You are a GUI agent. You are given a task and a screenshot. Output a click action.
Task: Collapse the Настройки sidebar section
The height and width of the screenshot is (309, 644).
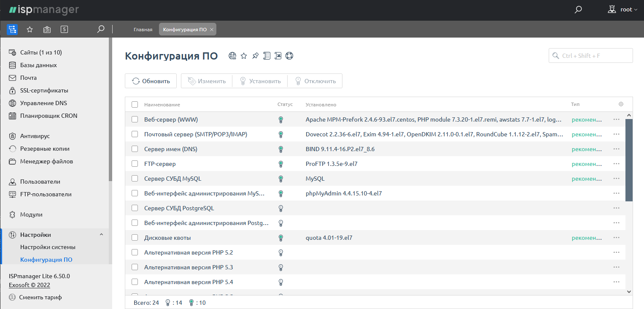click(101, 235)
